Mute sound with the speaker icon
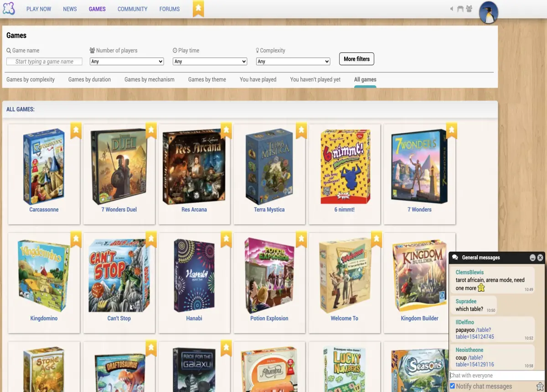Screen dimensions: 547x392 [x=452, y=9]
